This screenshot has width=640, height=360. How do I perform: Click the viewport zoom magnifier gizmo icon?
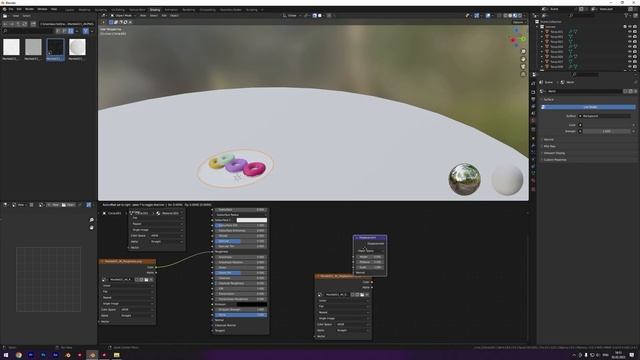(523, 51)
